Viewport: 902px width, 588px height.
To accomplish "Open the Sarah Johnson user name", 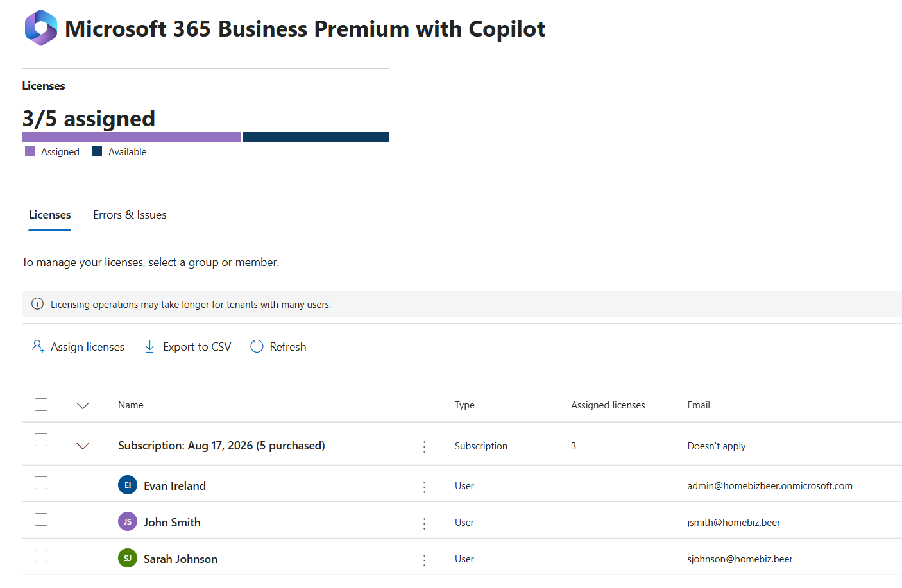I will point(180,559).
